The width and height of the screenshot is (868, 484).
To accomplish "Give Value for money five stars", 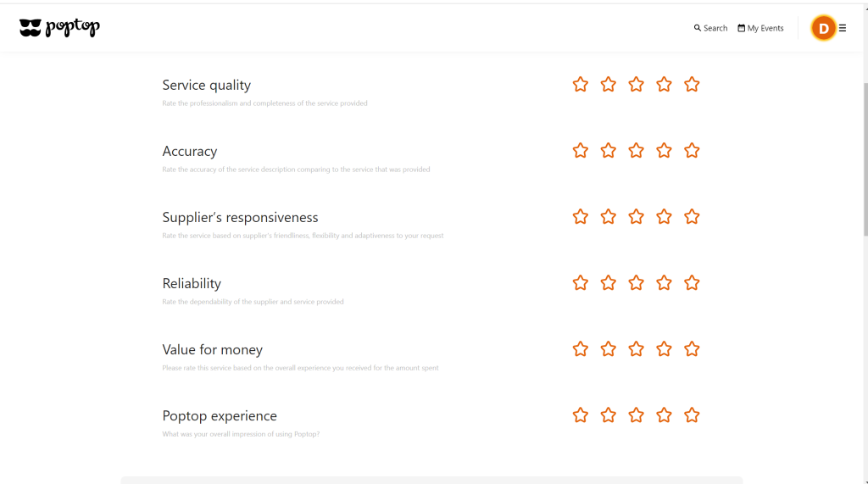I will [x=692, y=348].
